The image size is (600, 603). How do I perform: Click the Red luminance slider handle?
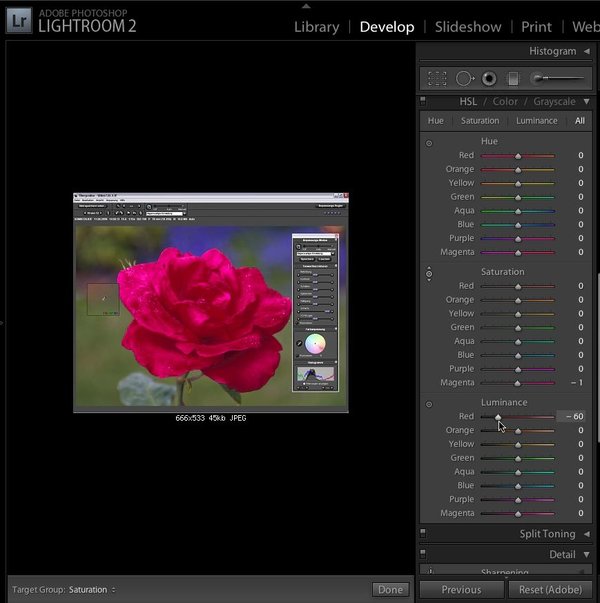click(498, 417)
